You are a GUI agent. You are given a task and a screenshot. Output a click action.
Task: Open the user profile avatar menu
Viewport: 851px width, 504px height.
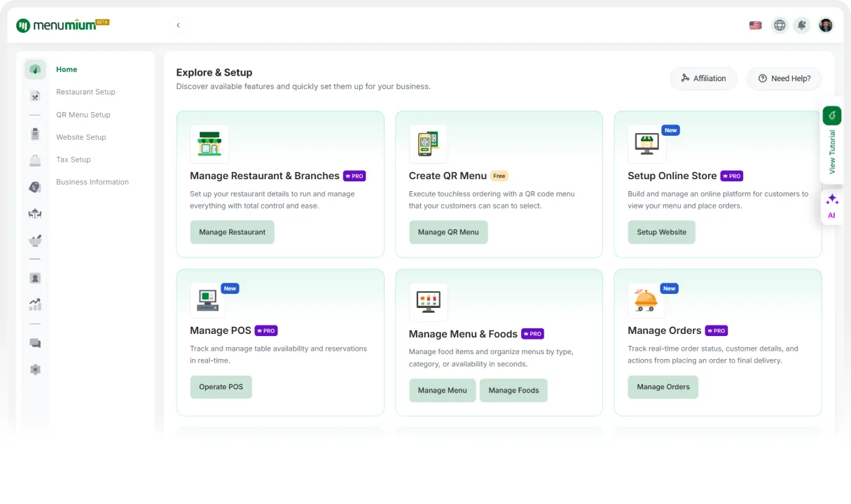[826, 25]
